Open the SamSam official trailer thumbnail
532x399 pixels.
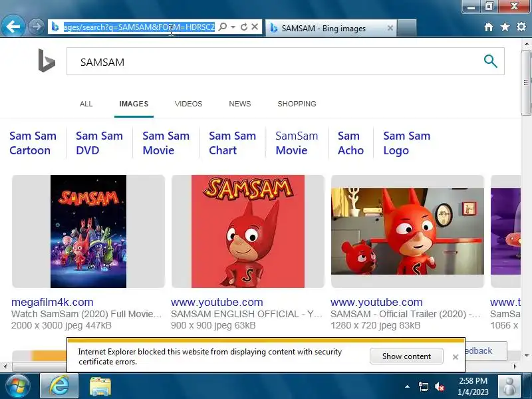coord(408,231)
